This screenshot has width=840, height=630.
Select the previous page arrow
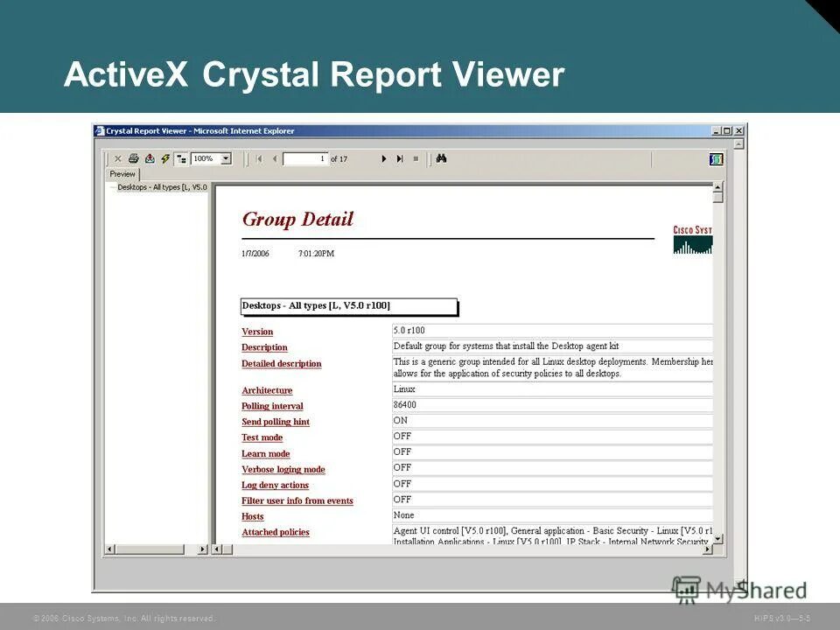pyautogui.click(x=275, y=158)
